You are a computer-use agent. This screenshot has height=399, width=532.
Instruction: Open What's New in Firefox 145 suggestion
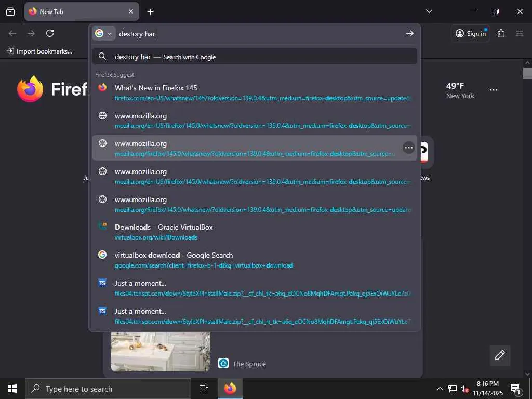(255, 92)
